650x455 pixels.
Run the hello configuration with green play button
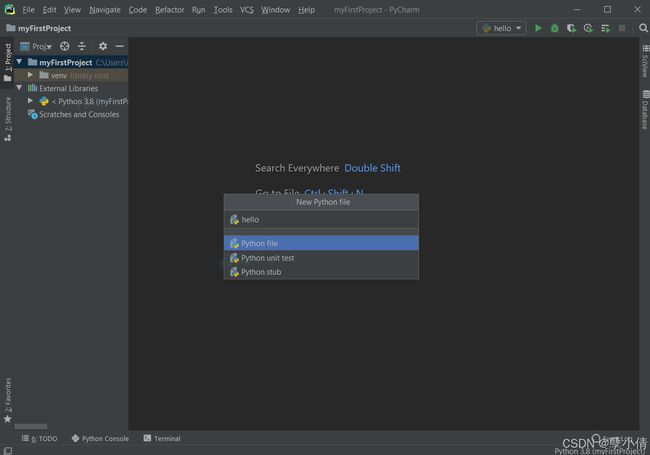(538, 28)
